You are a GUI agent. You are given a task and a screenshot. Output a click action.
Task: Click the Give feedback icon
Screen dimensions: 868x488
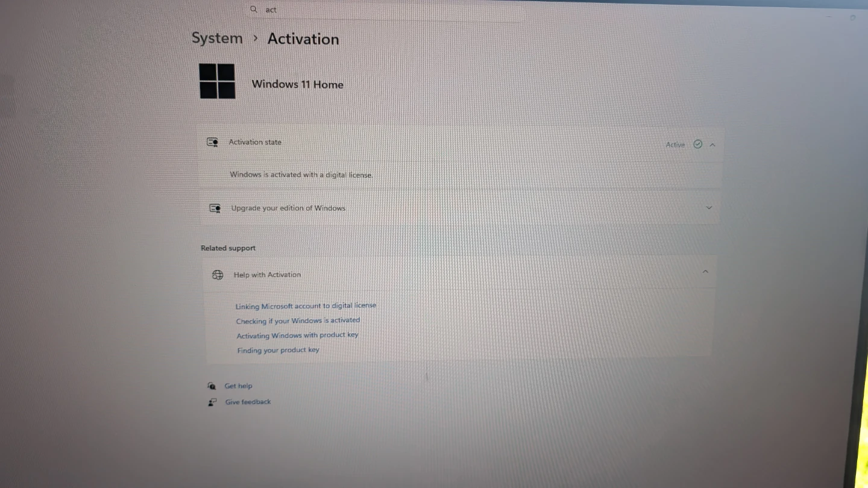coord(212,402)
